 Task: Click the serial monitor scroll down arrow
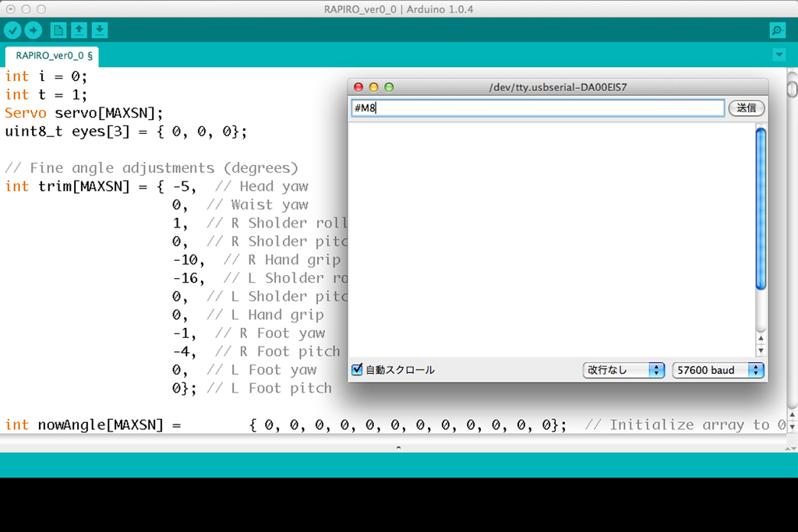[x=761, y=351]
